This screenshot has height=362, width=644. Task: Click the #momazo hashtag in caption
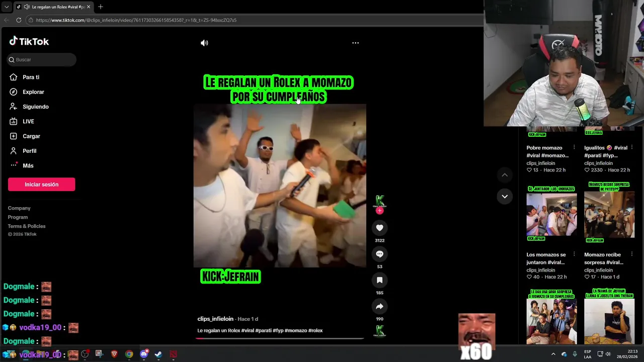click(x=296, y=330)
